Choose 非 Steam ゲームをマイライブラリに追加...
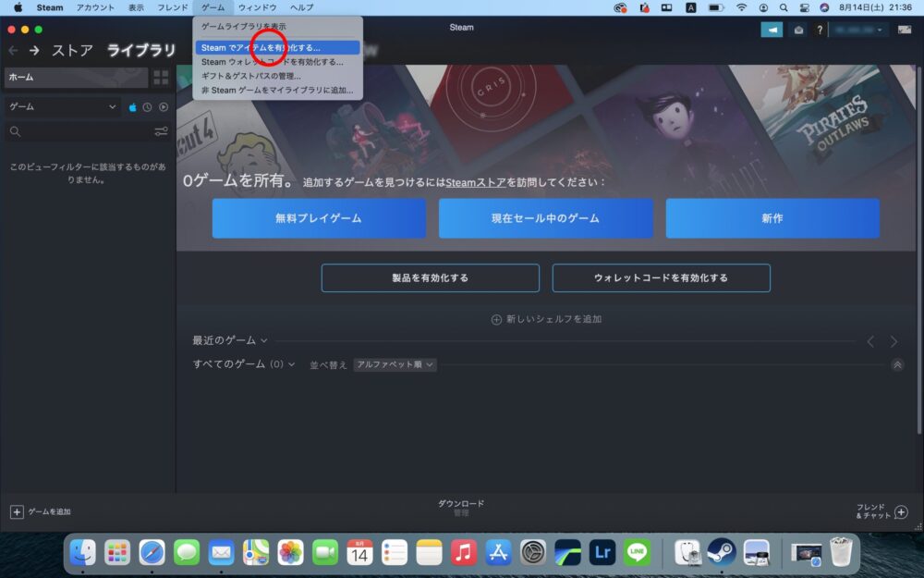Viewport: 924px width, 578px height. (x=277, y=91)
